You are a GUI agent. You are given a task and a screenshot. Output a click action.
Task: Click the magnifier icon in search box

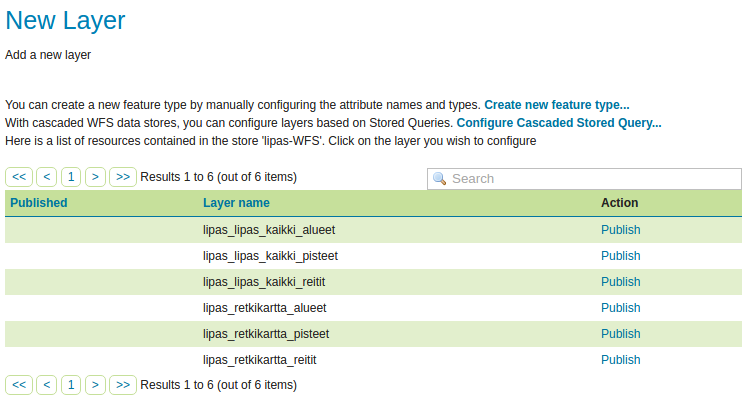tap(439, 179)
